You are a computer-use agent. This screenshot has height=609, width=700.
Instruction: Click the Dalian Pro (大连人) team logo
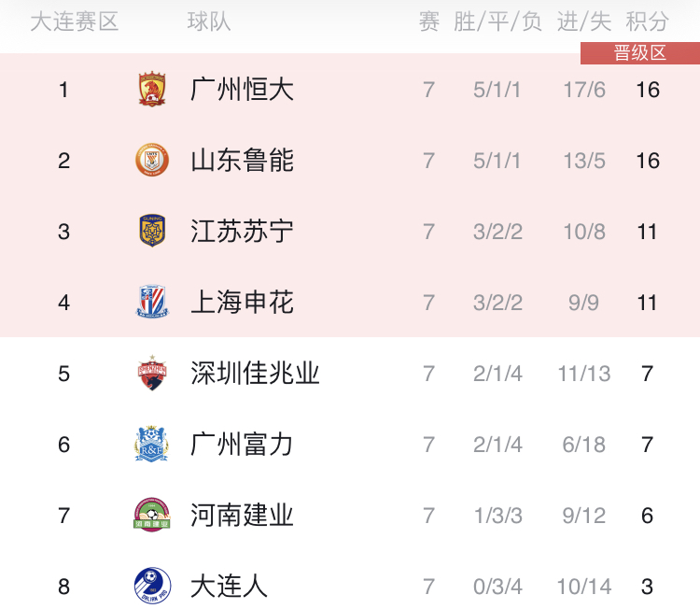152,586
